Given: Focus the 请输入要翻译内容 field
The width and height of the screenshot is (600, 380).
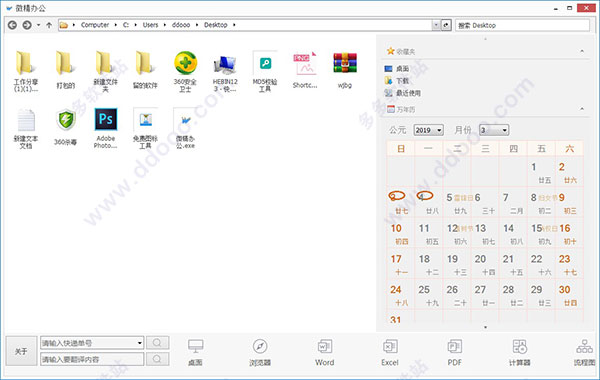Looking at the screenshot, I should coord(92,359).
